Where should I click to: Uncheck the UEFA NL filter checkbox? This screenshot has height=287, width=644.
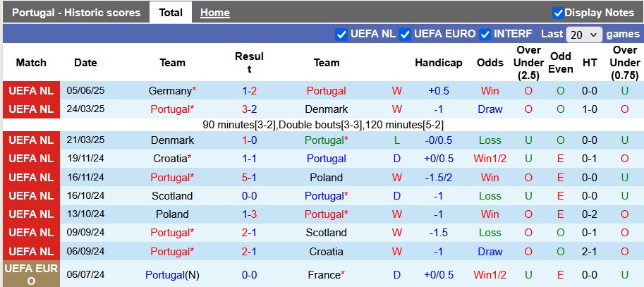342,34
